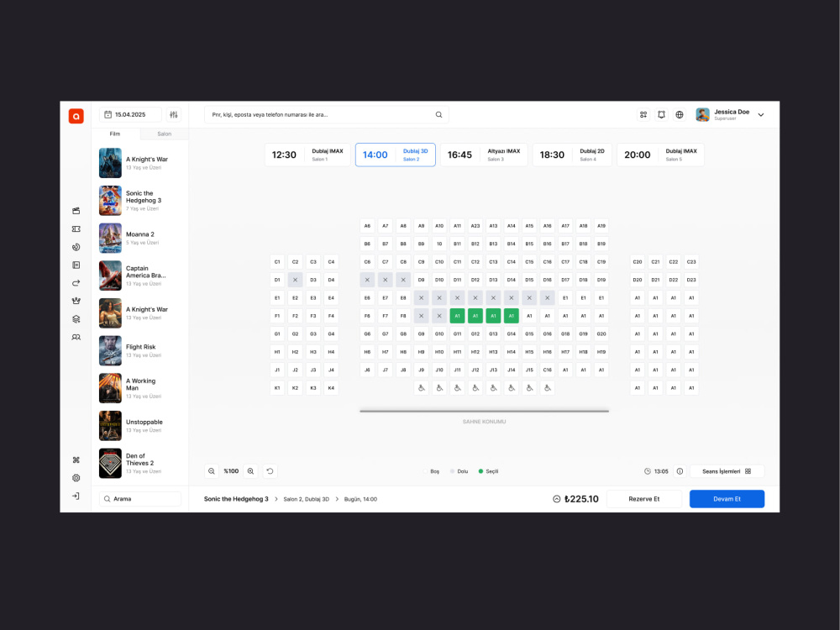Click Salon 2, Dublaj 3D breadcrumb

pyautogui.click(x=306, y=499)
